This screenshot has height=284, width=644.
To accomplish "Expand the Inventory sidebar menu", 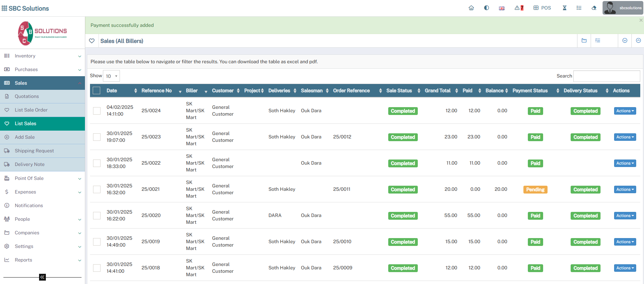I will [42, 56].
